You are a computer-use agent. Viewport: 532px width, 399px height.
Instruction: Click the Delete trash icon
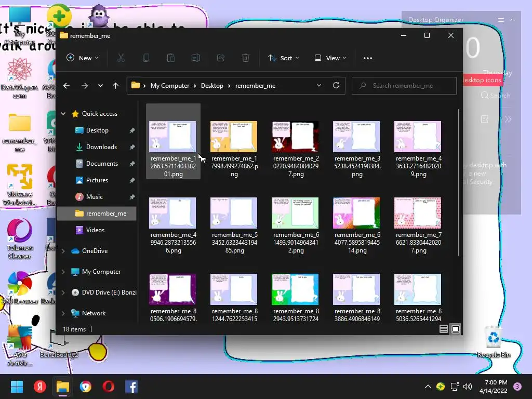pos(246,58)
